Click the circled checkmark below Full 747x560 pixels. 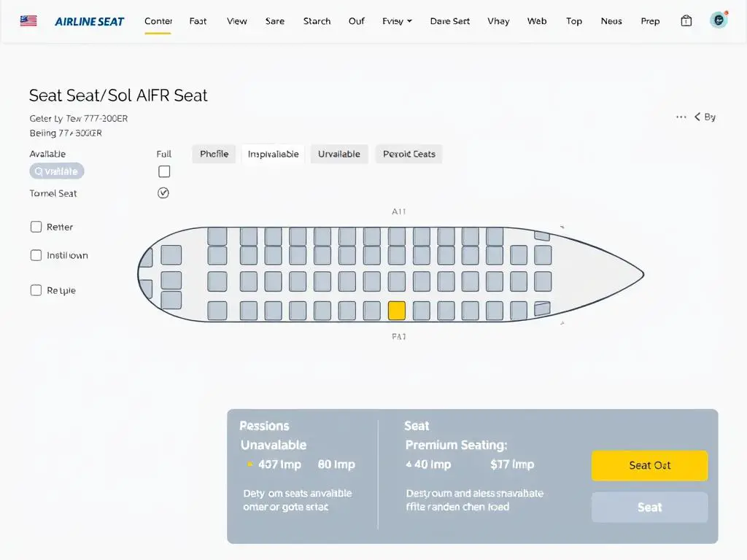point(163,192)
